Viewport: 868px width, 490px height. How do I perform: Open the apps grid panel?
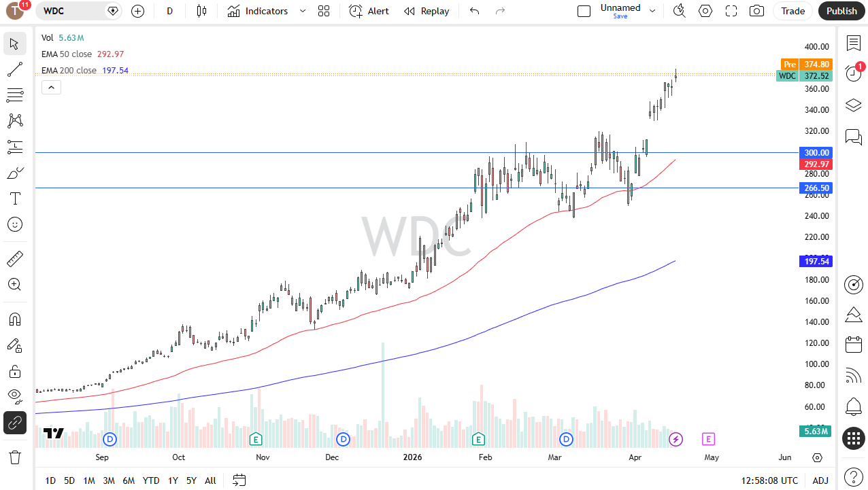[x=854, y=438]
